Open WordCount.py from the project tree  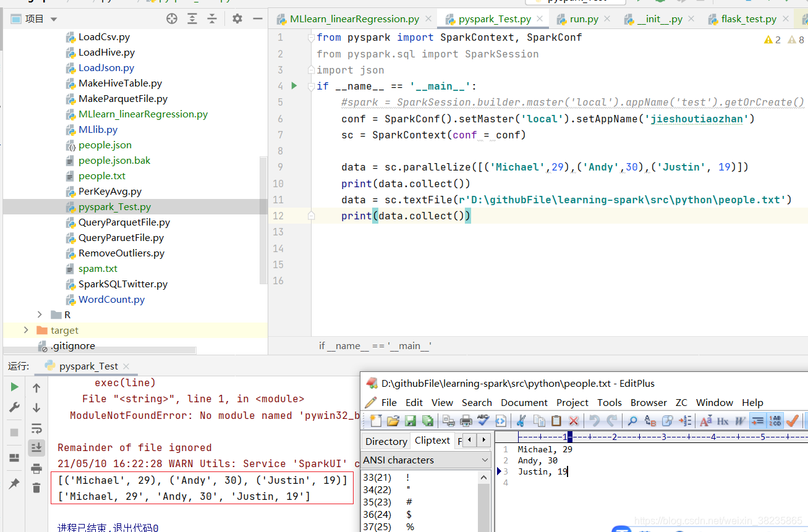[x=111, y=300]
